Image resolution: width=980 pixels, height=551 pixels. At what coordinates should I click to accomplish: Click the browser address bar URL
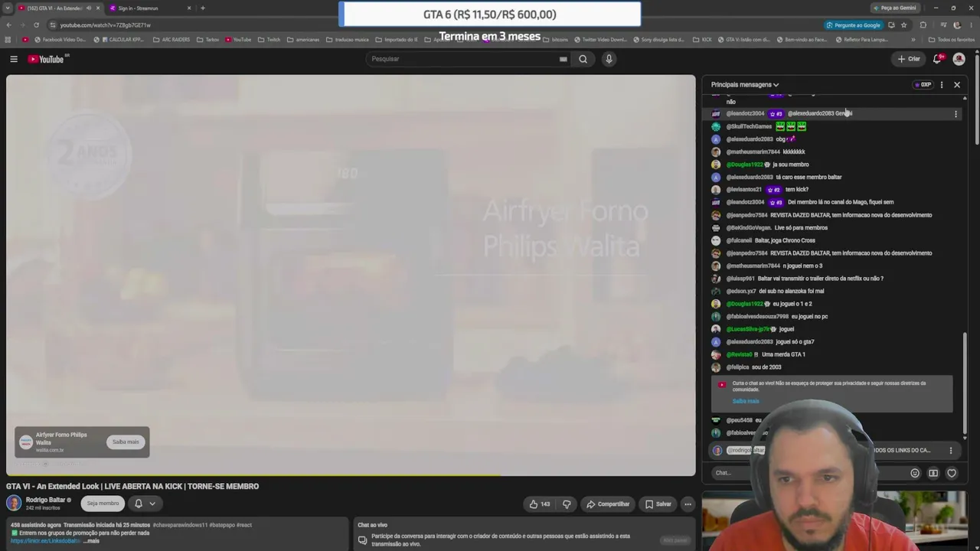(x=106, y=25)
